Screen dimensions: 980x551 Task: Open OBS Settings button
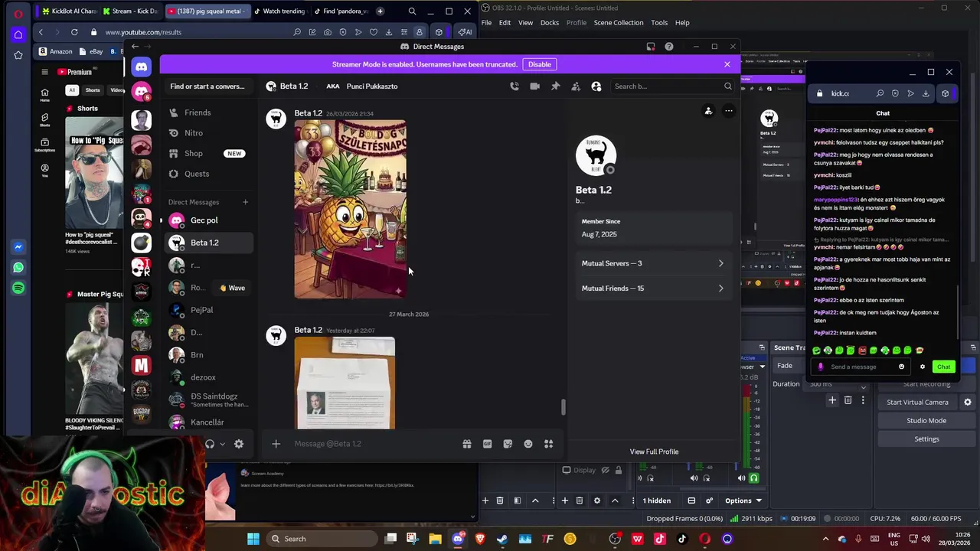click(x=926, y=439)
